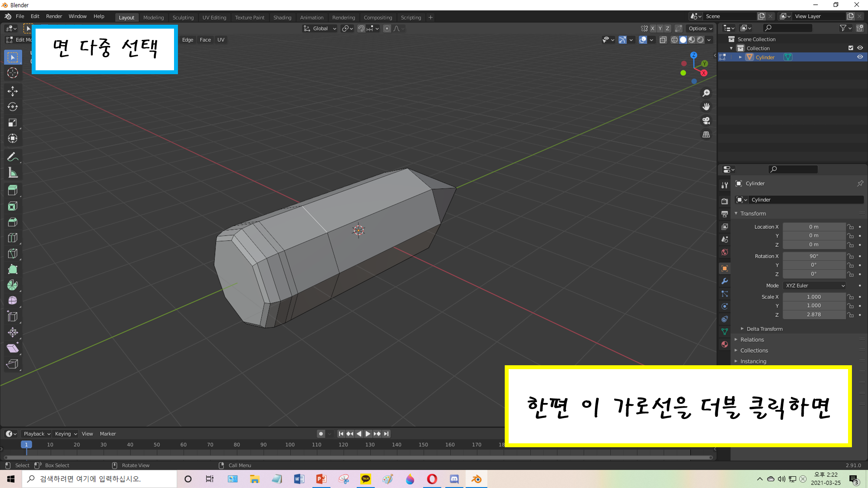868x488 pixels.
Task: Select the Loop Cut tool
Action: (13, 238)
